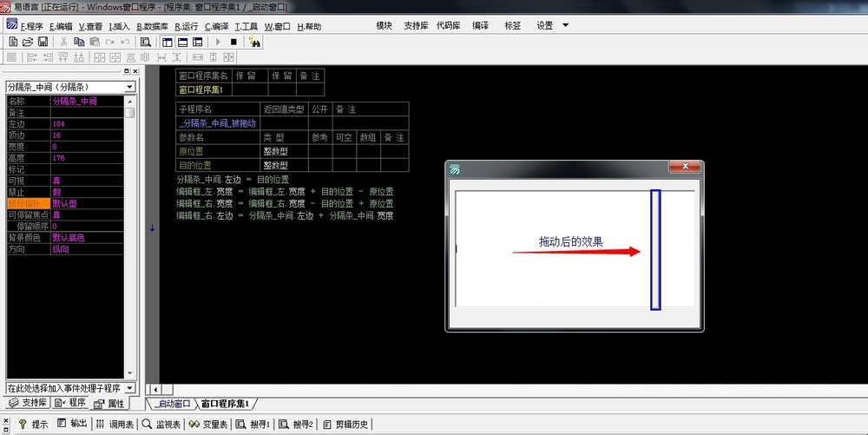This screenshot has width=868, height=435.
Task: Click the find-in-document magnifier toolbar icon
Action: click(x=146, y=42)
